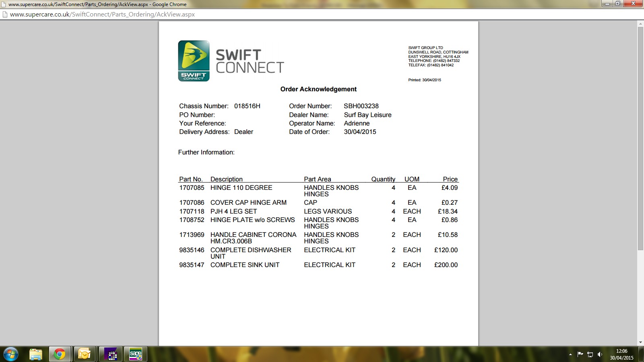This screenshot has width=644, height=362.
Task: Click the order date 30/04/2015
Action: pos(360,132)
